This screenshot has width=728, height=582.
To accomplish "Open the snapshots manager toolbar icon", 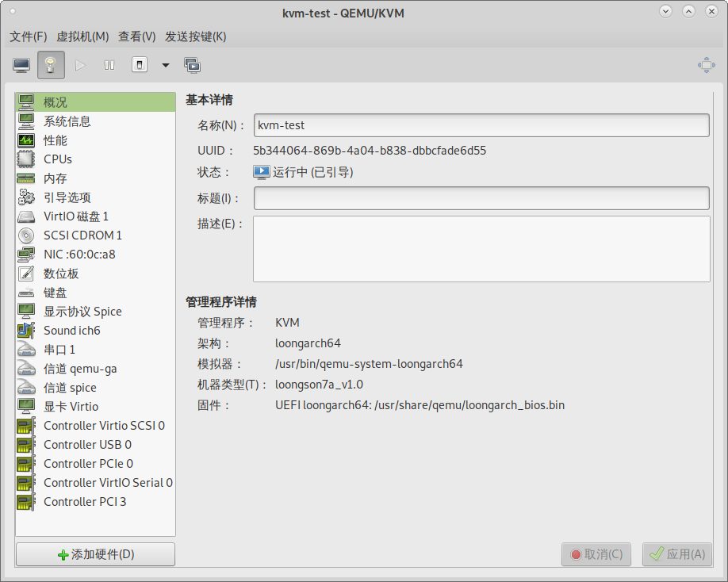I will pyautogui.click(x=192, y=65).
